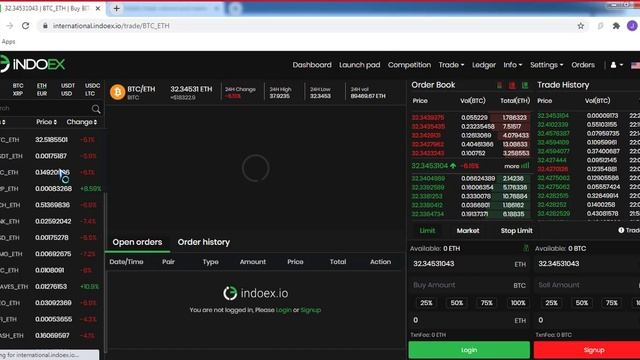Click the search magnifier in the market list

tap(96, 109)
